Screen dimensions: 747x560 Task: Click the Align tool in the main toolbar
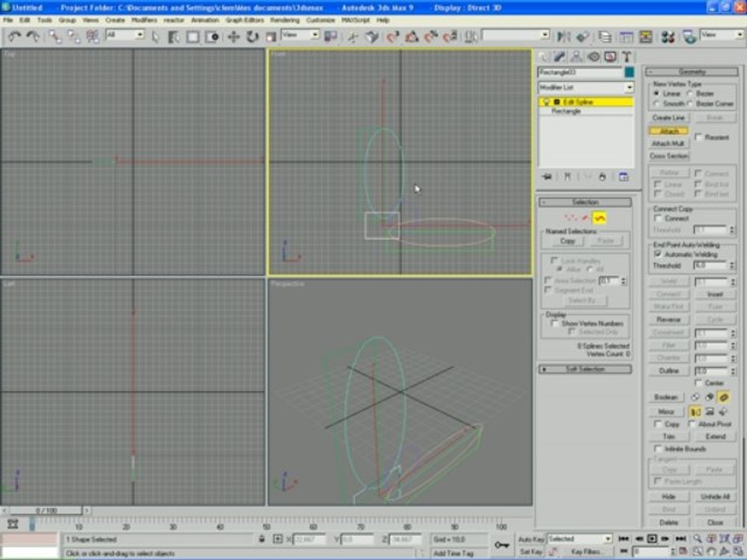pos(582,37)
